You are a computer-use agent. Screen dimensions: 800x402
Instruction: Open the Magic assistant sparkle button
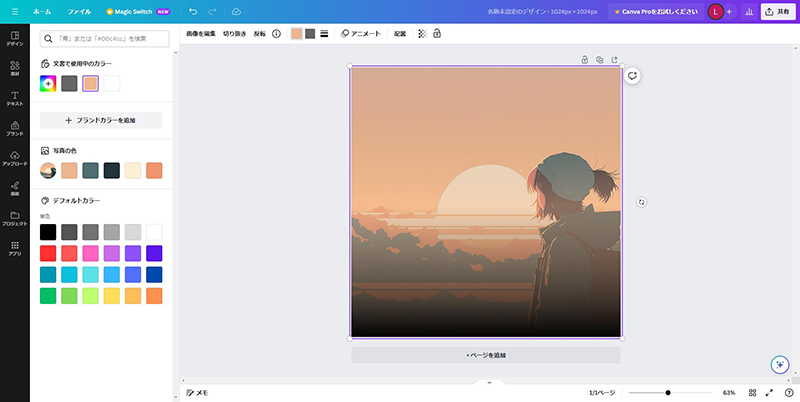(780, 365)
